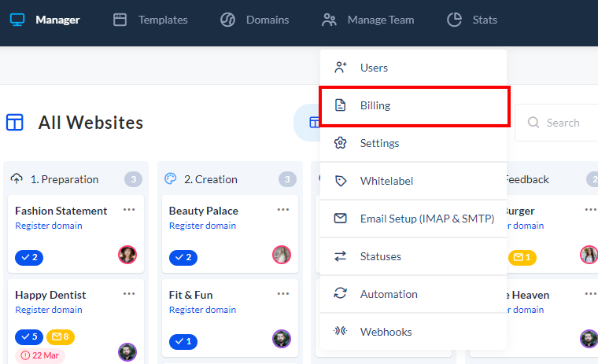The image size is (598, 364).
Task: Open the Fashion Statement card options menu
Action: coord(129,210)
